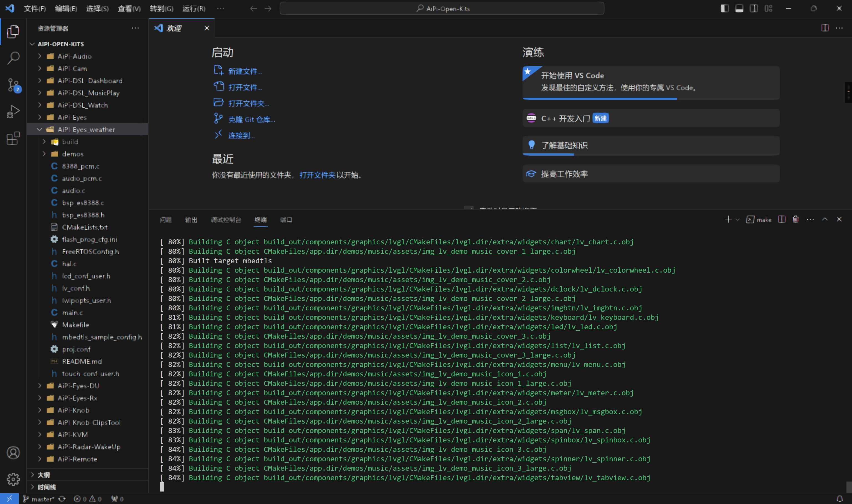
Task: Open the 开始使用 VS Code walkthrough
Action: coord(651,83)
